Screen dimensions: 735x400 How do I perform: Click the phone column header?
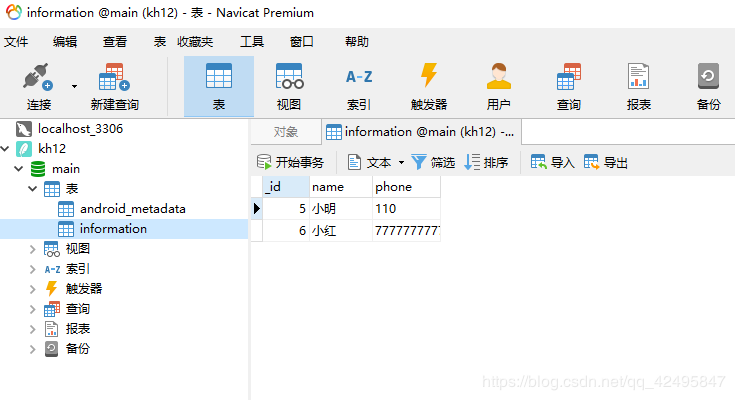pos(393,187)
